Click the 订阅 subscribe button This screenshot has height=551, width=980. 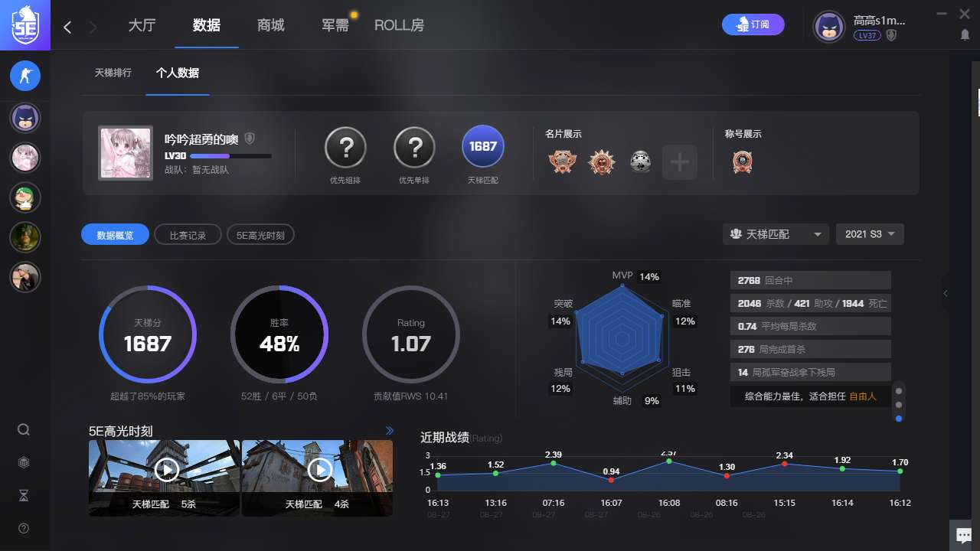(753, 24)
